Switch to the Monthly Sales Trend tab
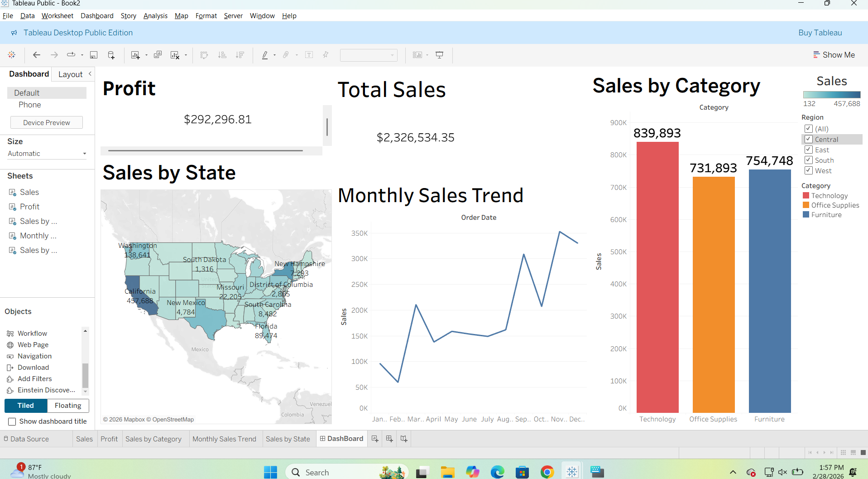868x479 pixels. point(224,439)
